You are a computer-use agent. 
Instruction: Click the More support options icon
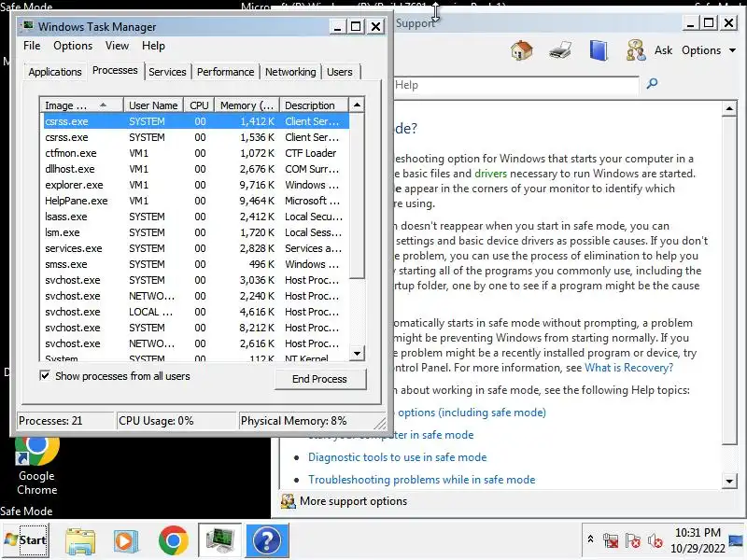288,501
